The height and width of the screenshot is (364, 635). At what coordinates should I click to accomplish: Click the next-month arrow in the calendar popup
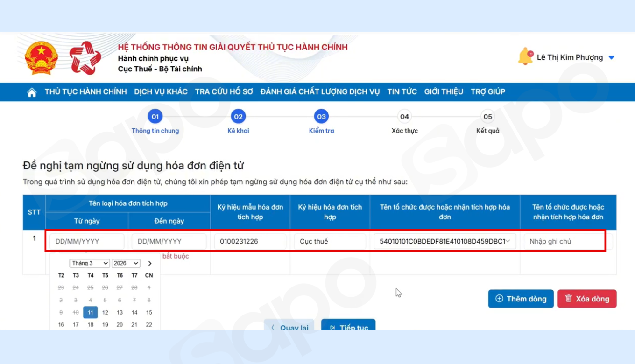pyautogui.click(x=150, y=263)
